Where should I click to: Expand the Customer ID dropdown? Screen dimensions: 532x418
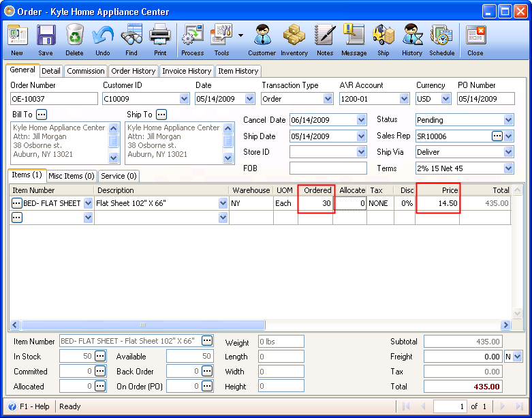(184, 99)
